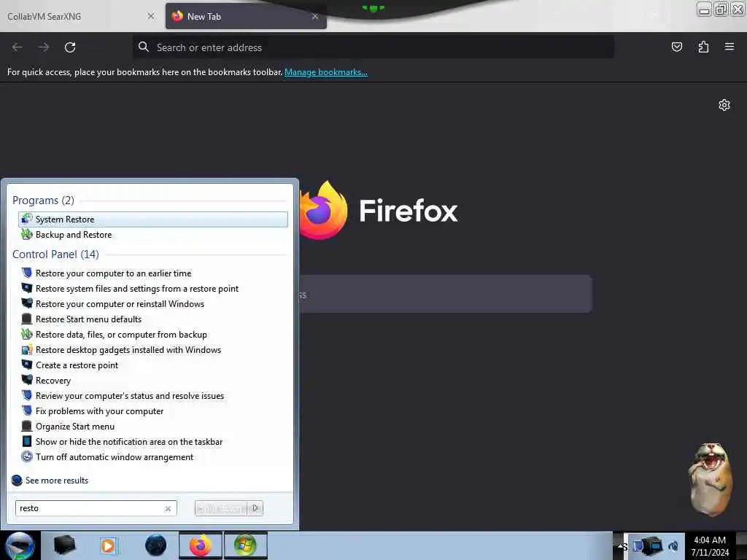Open 'Show or hide the notification area on the taskbar'
This screenshot has width=747, height=560.
click(153, 442)
